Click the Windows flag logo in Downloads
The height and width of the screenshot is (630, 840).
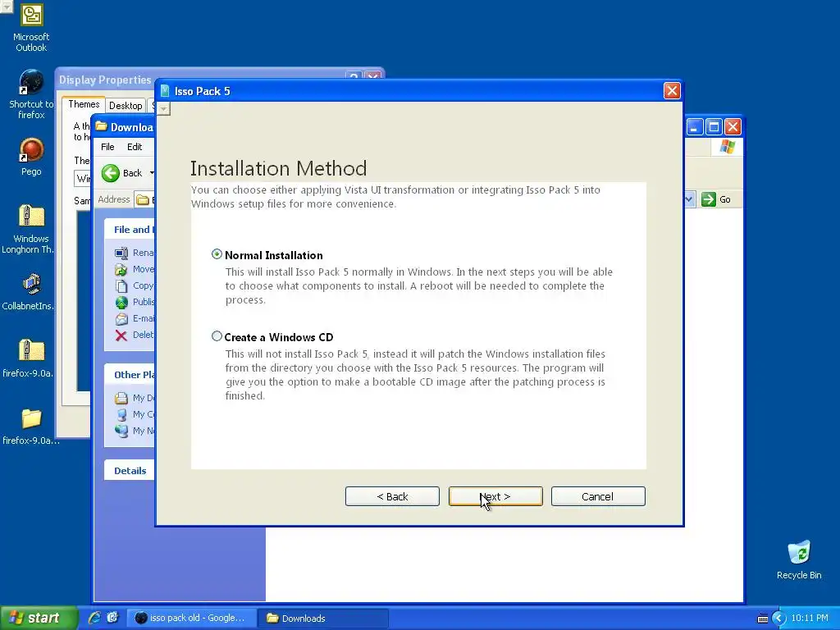click(x=728, y=147)
